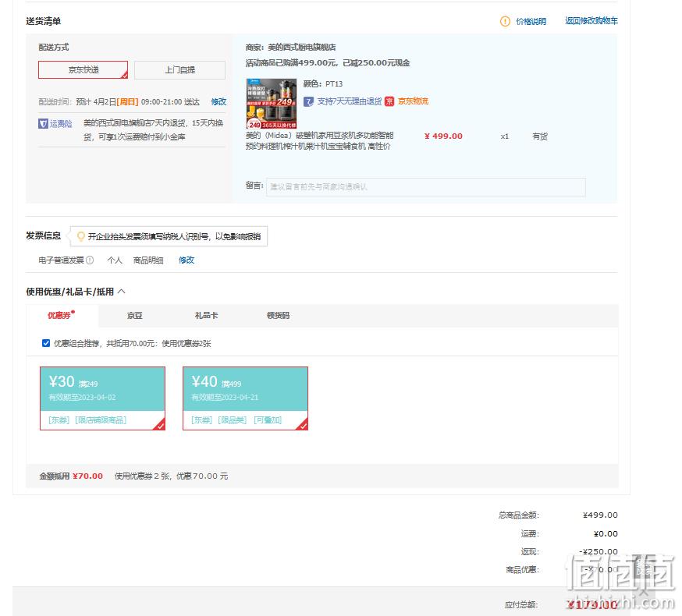Click the 价格说明 info icon

(505, 21)
